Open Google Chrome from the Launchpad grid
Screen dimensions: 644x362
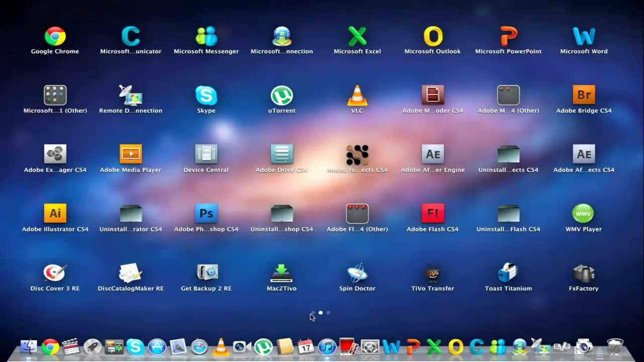coord(55,36)
